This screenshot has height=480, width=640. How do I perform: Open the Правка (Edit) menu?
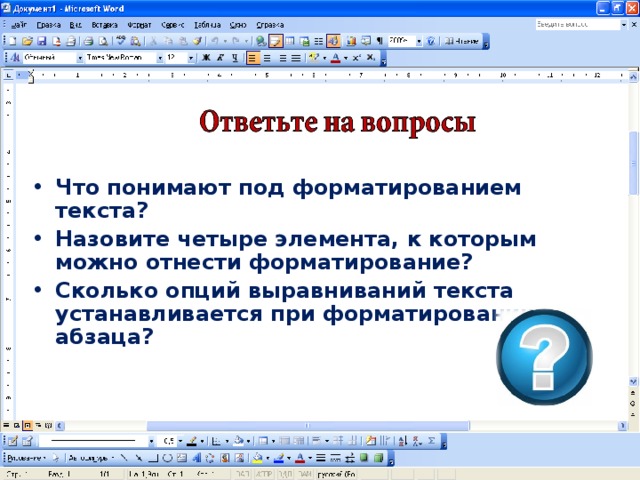click(x=48, y=25)
